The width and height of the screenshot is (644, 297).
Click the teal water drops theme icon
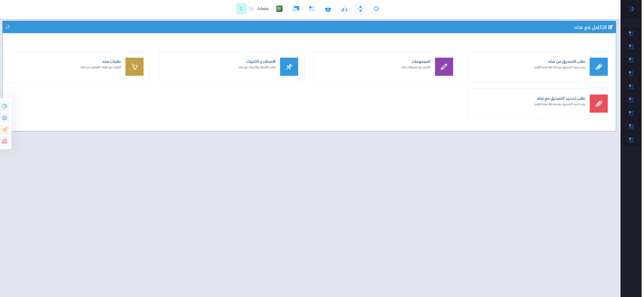click(x=5, y=106)
